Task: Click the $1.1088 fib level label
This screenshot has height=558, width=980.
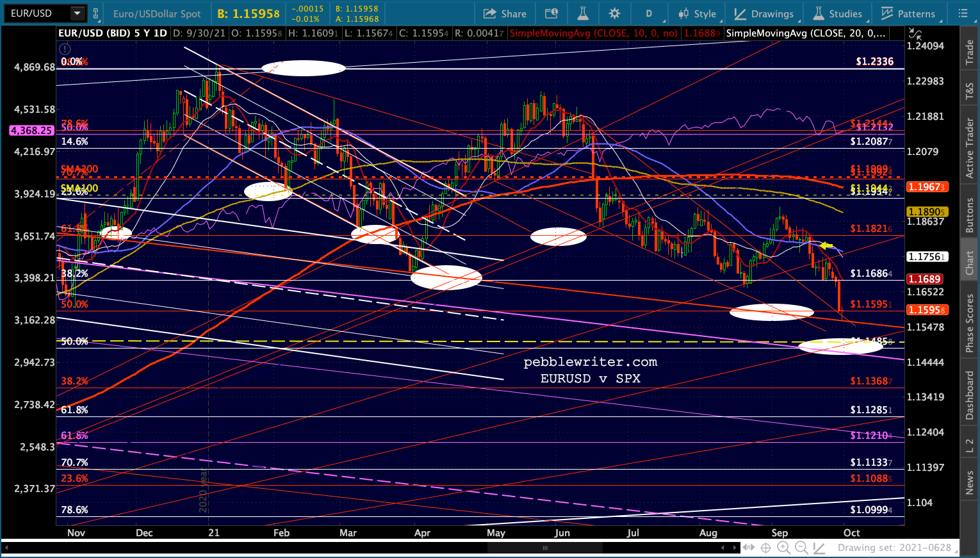Action: point(871,478)
